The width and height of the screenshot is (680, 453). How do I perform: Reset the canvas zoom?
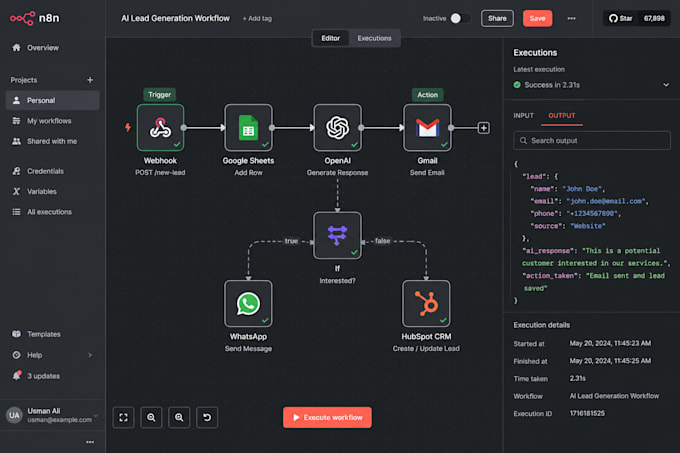[x=207, y=417]
